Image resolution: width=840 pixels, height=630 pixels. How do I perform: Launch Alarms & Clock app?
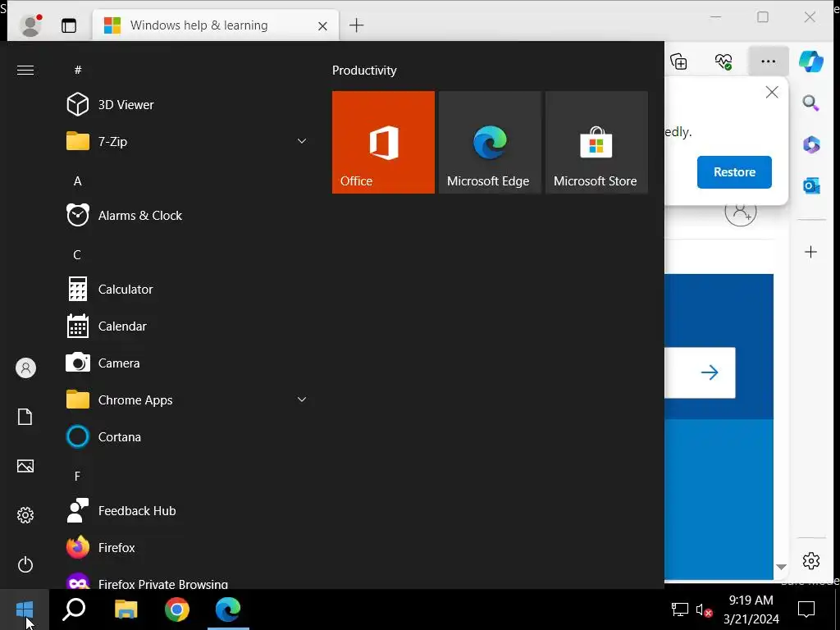tap(188, 216)
